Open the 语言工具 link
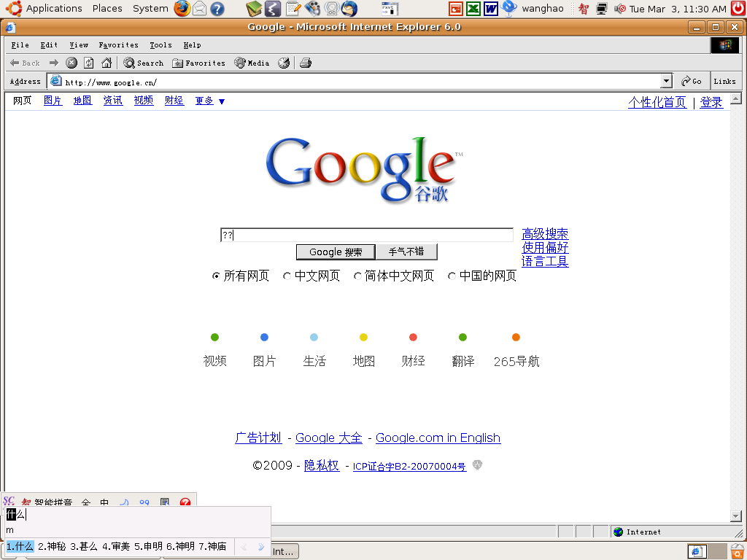Screen dimensions: 747x560 click(x=544, y=262)
